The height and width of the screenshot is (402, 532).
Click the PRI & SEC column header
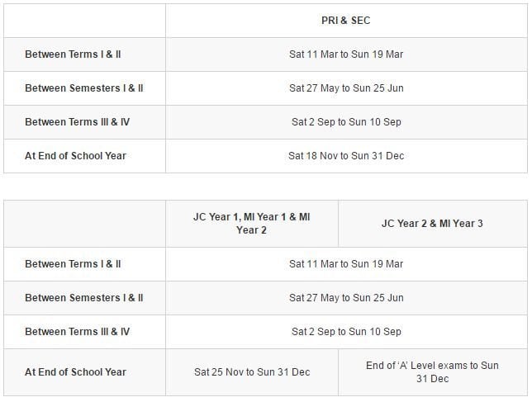click(346, 21)
